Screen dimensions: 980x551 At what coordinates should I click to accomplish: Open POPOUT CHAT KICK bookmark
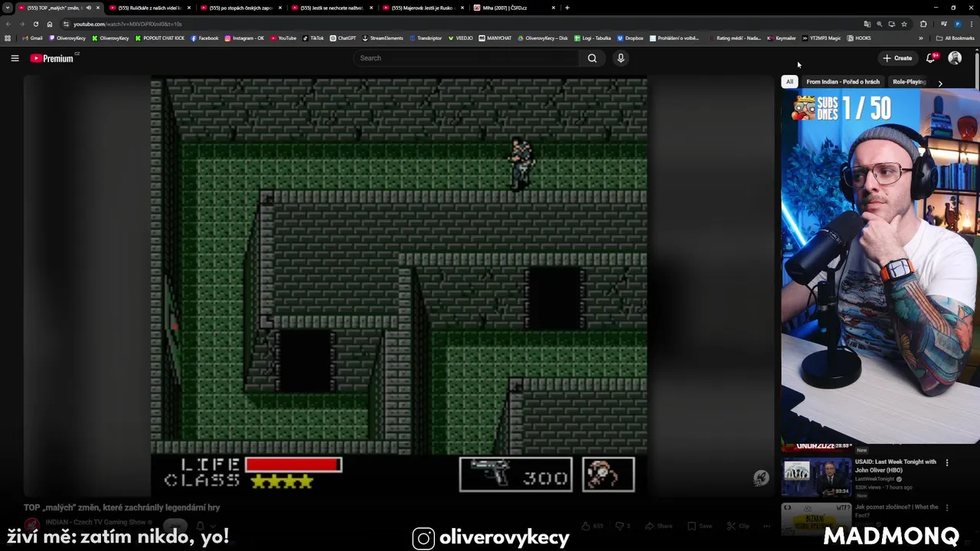point(160,38)
